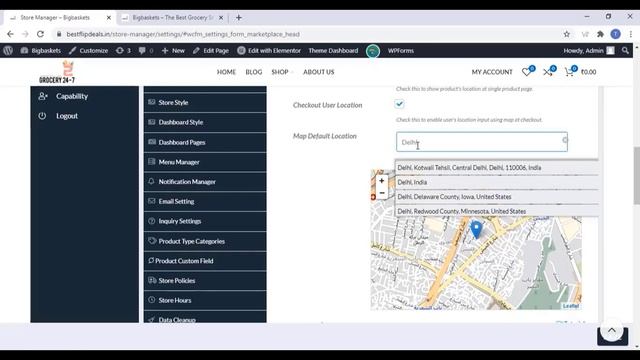This screenshot has height=360, width=640.
Task: Open the ABOUT US page
Action: 318,72
